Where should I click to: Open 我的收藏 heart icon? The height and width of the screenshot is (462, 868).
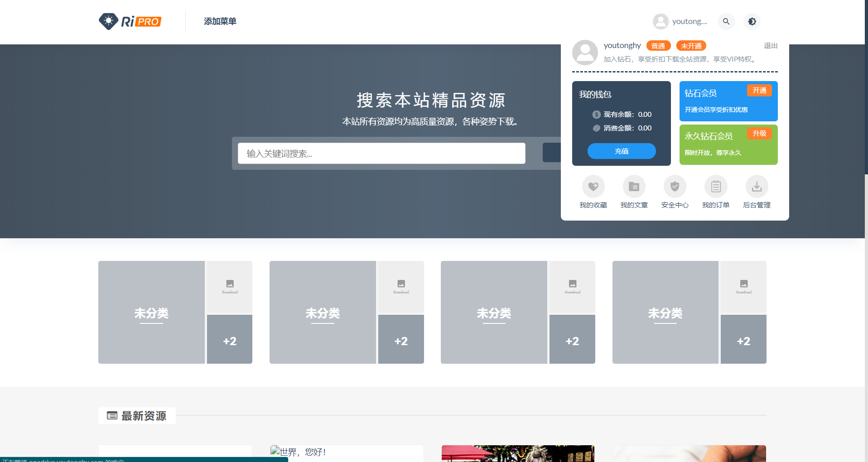point(593,187)
